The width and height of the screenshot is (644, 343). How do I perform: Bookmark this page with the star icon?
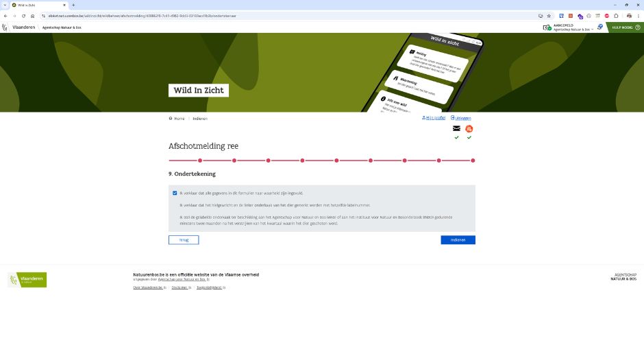point(549,15)
